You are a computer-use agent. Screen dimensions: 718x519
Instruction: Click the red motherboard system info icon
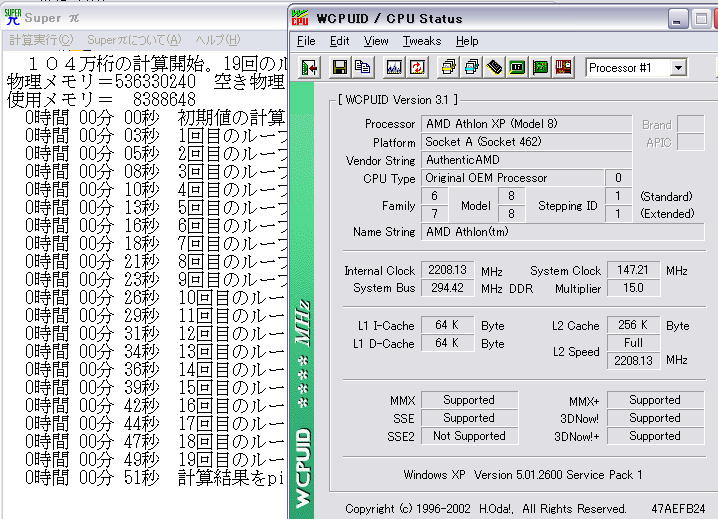click(x=563, y=68)
